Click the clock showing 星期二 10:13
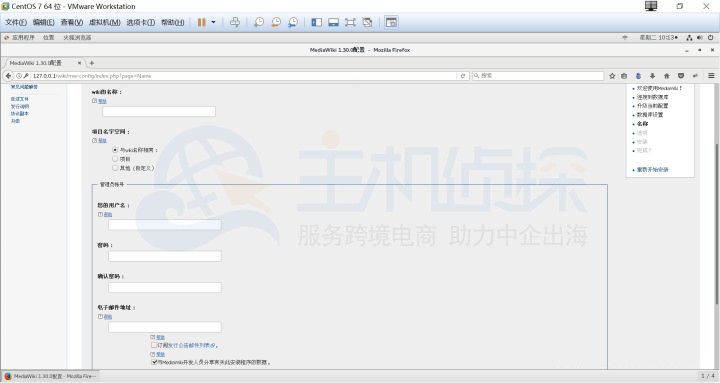The height and width of the screenshot is (383, 720). click(658, 38)
